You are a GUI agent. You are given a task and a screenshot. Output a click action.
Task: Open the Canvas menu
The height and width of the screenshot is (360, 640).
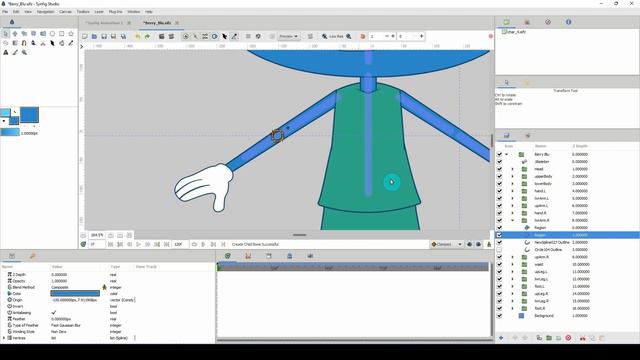pos(65,12)
